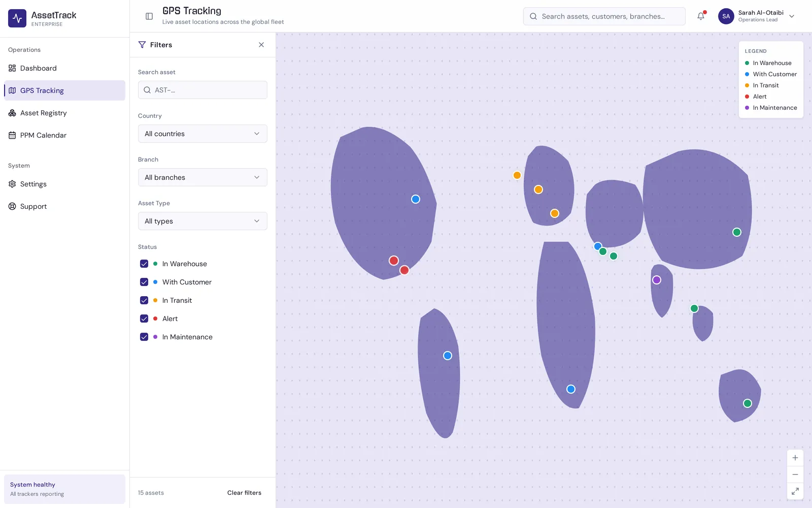The image size is (812, 508).
Task: Open Settings page
Action: pyautogui.click(x=64, y=184)
